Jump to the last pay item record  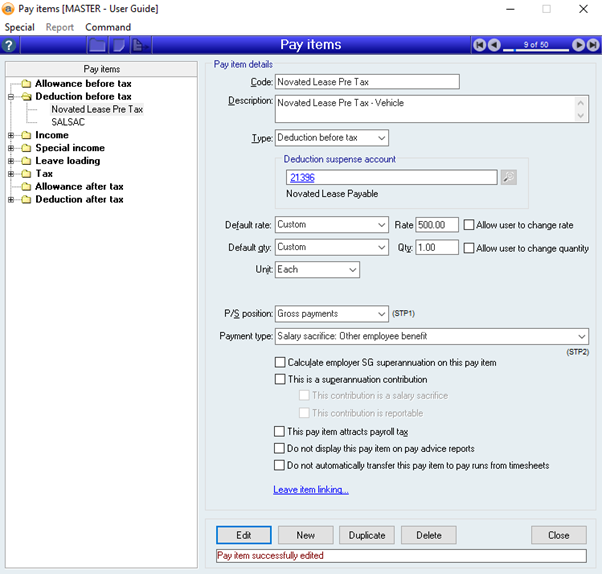click(x=593, y=45)
